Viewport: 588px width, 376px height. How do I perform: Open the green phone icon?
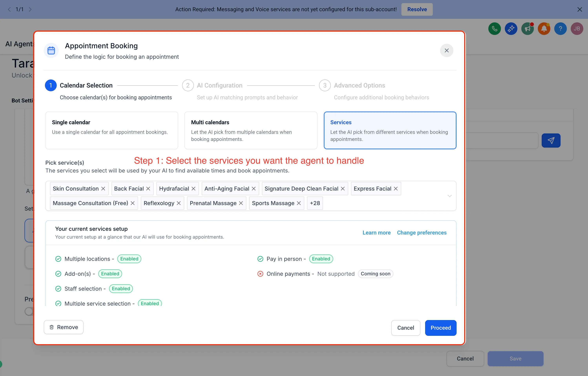pos(494,29)
